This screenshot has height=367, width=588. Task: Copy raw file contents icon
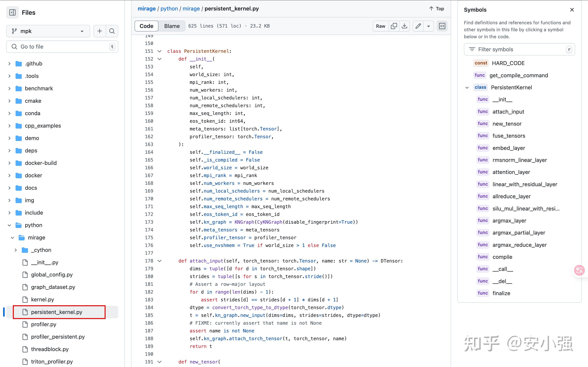pyautogui.click(x=394, y=26)
